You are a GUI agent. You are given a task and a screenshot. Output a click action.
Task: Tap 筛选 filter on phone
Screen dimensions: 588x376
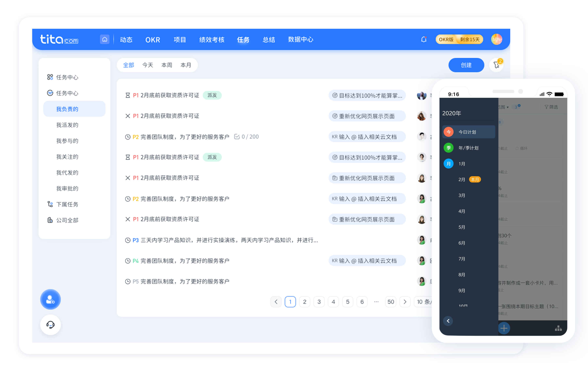(x=551, y=107)
